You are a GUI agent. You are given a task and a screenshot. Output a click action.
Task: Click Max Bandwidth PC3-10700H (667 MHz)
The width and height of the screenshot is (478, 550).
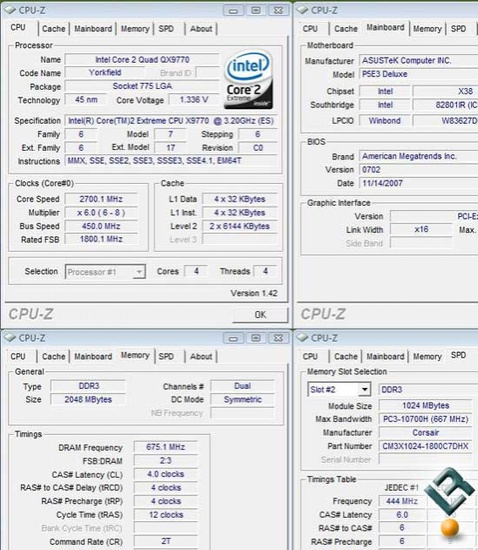425,419
